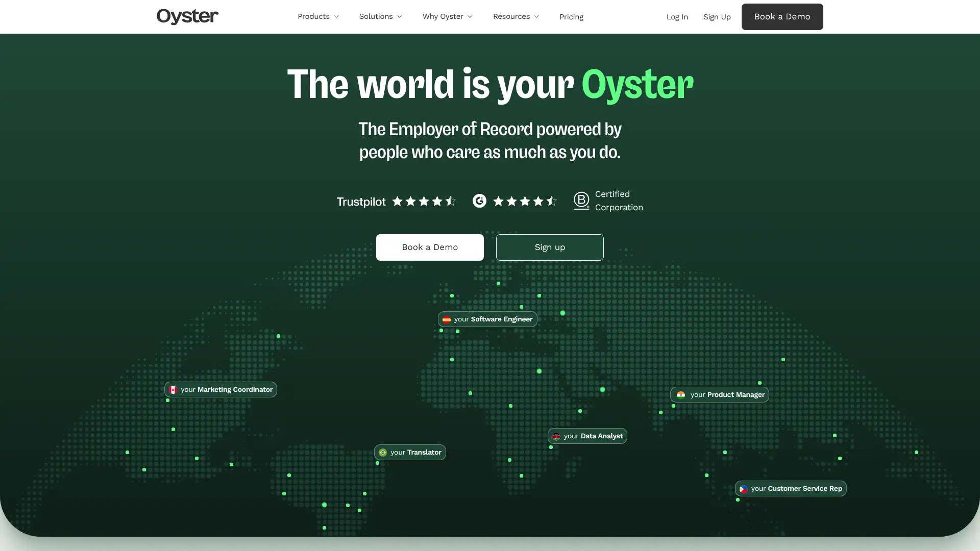This screenshot has width=980, height=551.
Task: Click the Sign Up link in header
Action: coord(717,17)
